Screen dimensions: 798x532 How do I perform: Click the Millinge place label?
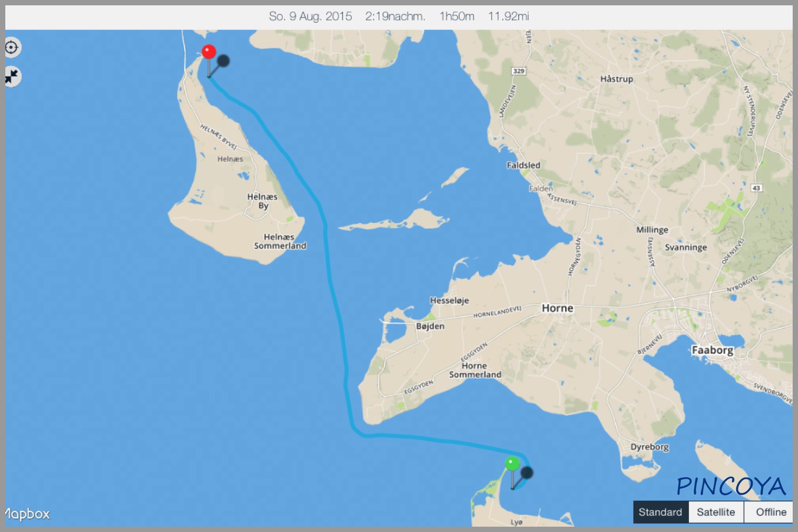(x=652, y=230)
